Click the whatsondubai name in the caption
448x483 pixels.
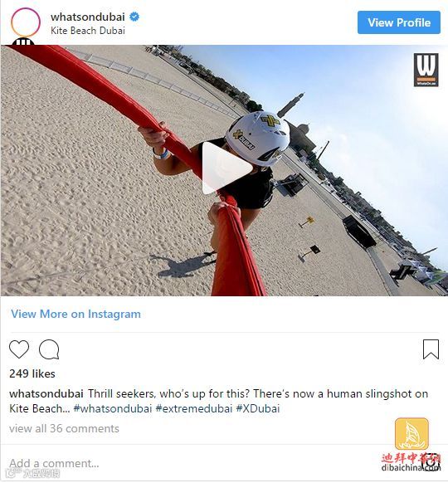click(46, 393)
